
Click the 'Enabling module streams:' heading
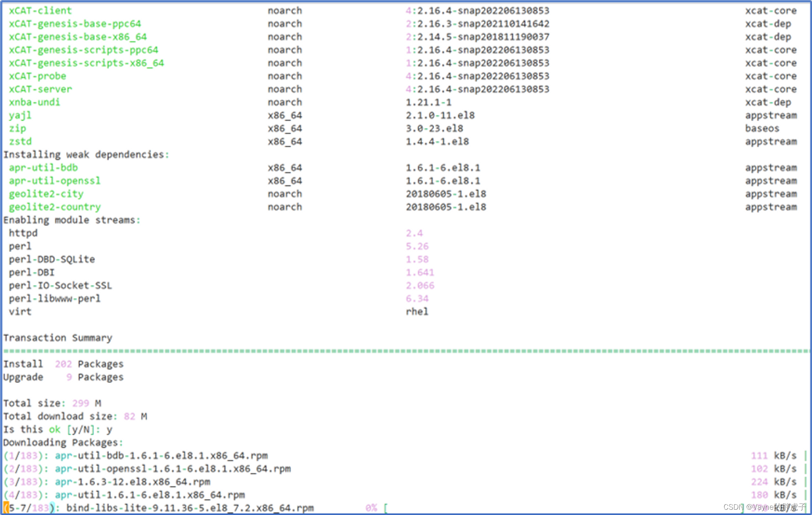(x=72, y=220)
